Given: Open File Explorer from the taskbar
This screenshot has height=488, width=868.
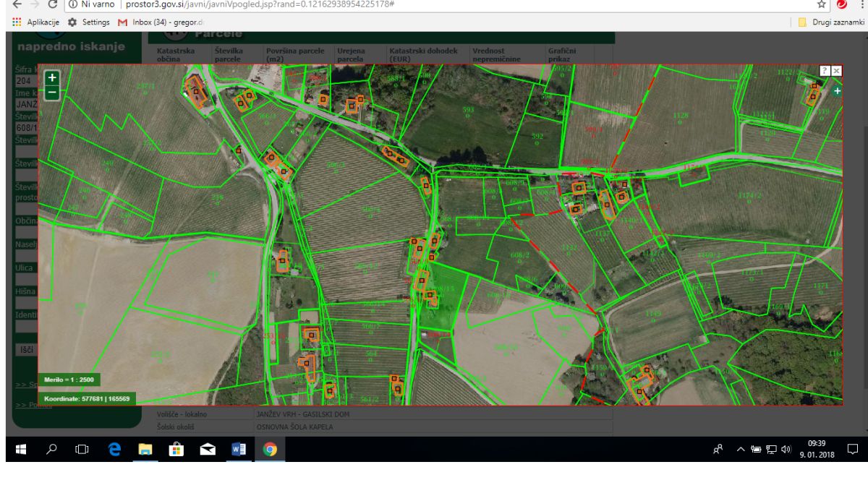Looking at the screenshot, I should 144,449.
